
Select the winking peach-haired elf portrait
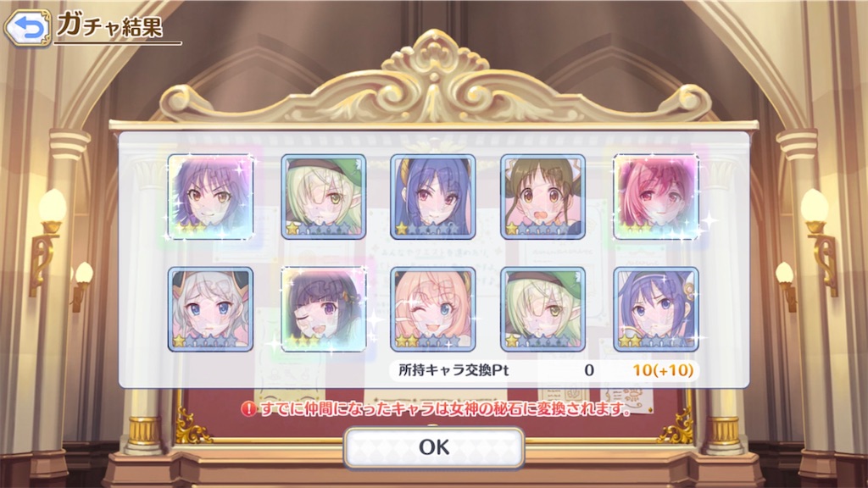coord(433,309)
